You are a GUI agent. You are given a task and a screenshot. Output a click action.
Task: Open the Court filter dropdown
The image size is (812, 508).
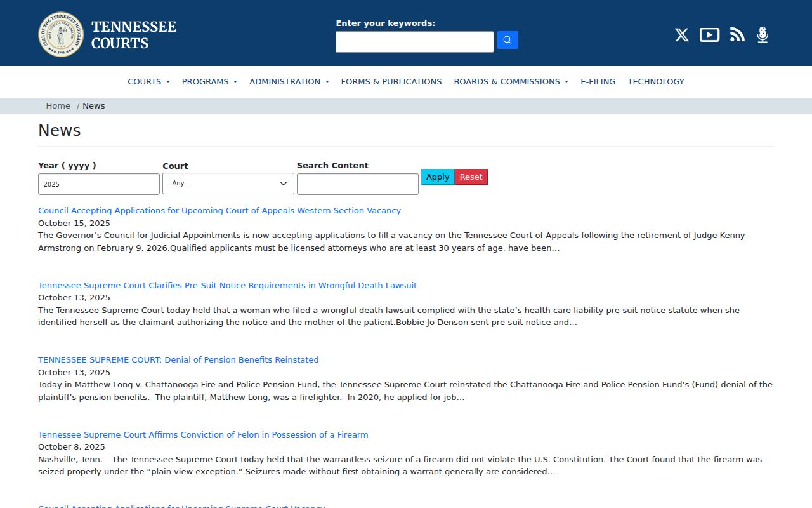coord(228,184)
